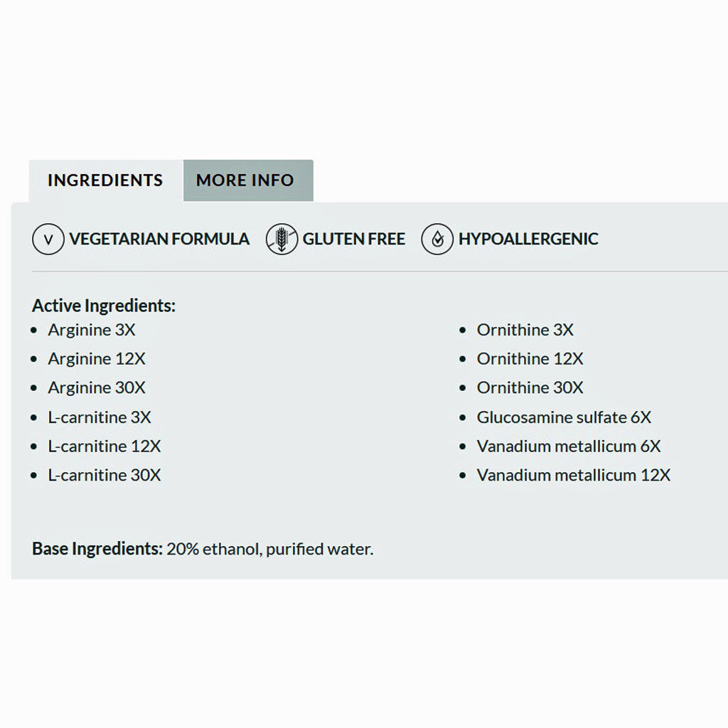The height and width of the screenshot is (728, 728).
Task: Click the Ornithine 12X entry
Action: tap(530, 359)
